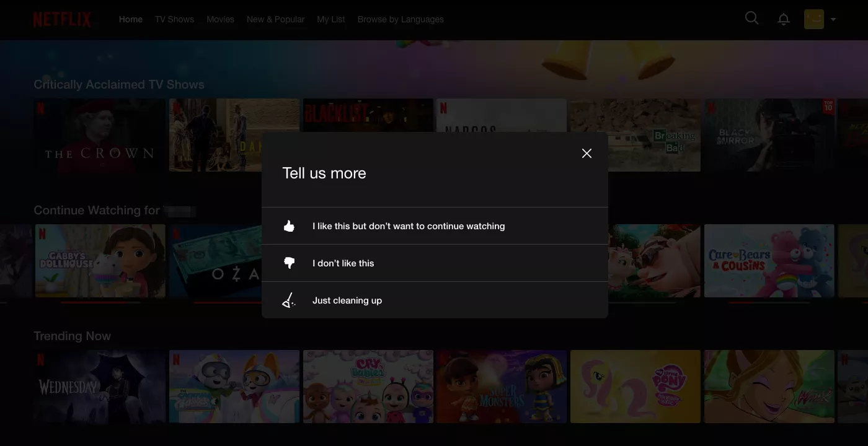Click the profile avatar
Screen dimensions: 868x446
814,19
